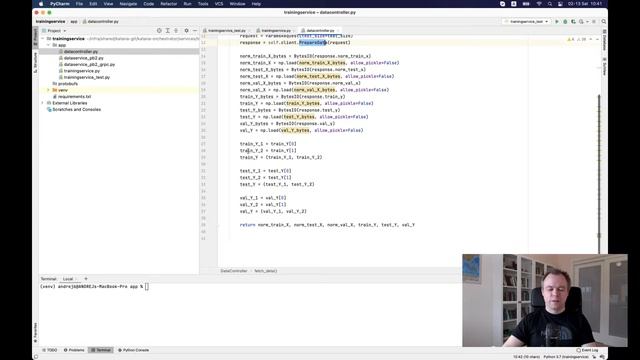
Task: Open macOS Control Center icon
Action: point(560,4)
